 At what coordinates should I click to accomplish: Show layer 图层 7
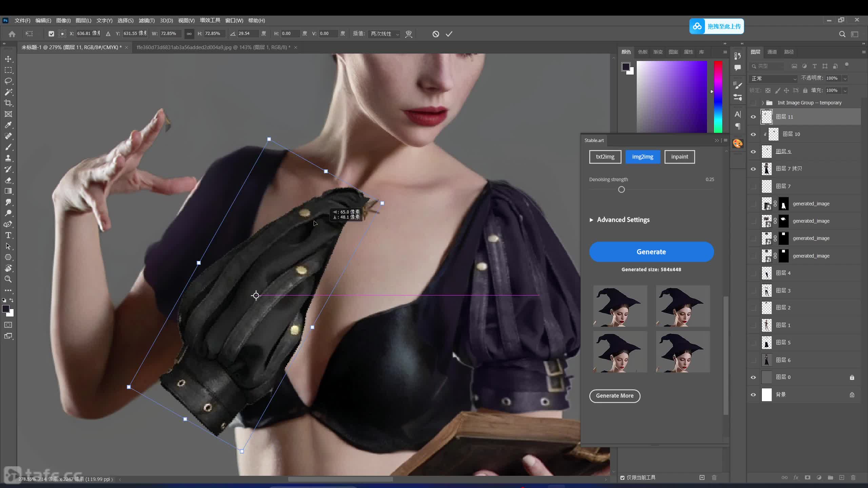753,186
